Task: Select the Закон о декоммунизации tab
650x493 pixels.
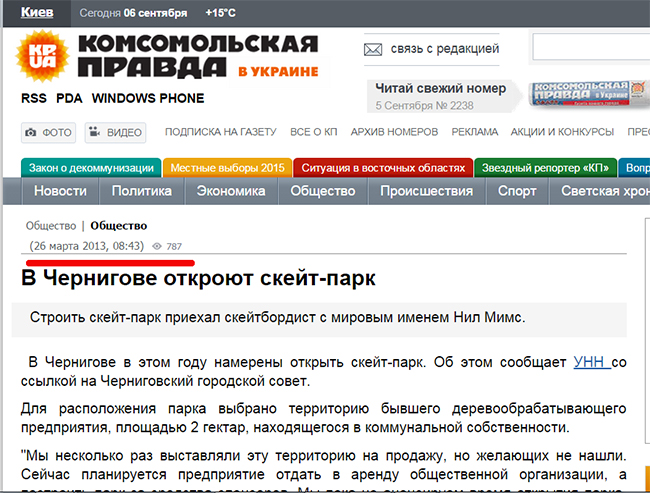Action: [x=91, y=168]
